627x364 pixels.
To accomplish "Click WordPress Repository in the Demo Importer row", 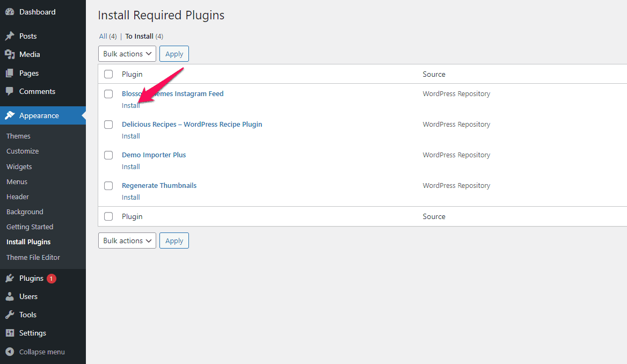I will [x=456, y=155].
